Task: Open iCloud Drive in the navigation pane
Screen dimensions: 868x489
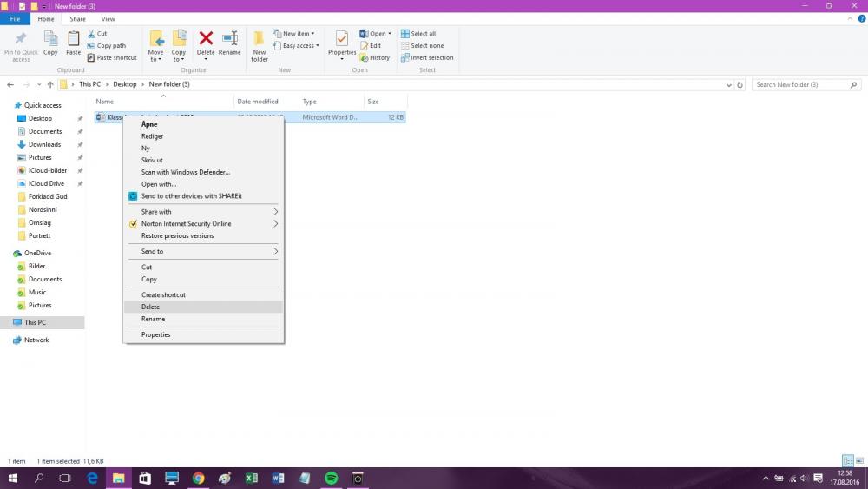Action: click(x=46, y=183)
